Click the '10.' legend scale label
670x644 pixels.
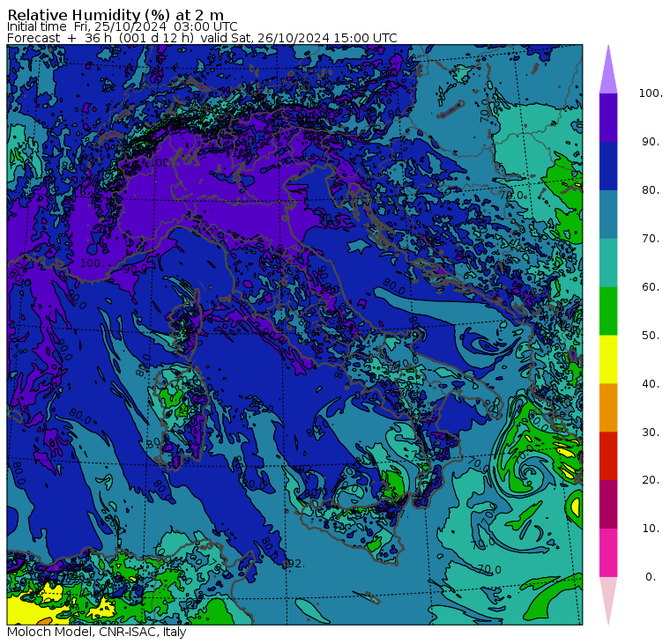tap(651, 529)
